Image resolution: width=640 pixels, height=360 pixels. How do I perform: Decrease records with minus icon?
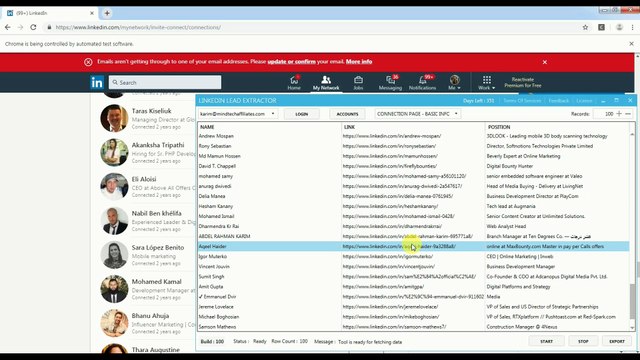pyautogui.click(x=628, y=114)
